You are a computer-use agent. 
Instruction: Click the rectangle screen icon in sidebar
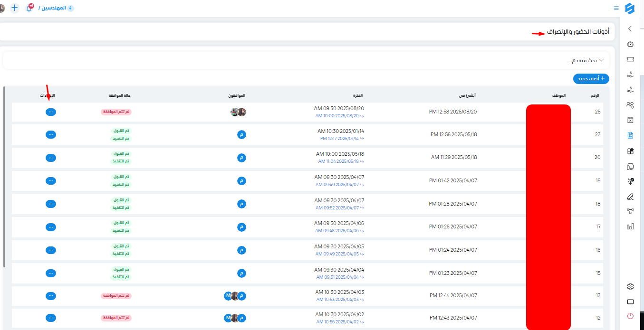pos(630,302)
